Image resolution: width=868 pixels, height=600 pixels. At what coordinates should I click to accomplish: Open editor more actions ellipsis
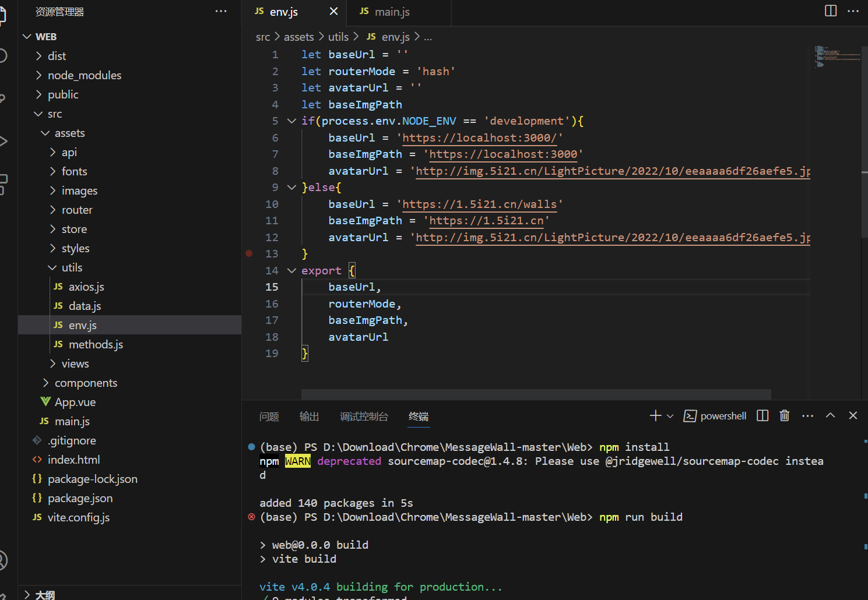[x=853, y=11]
